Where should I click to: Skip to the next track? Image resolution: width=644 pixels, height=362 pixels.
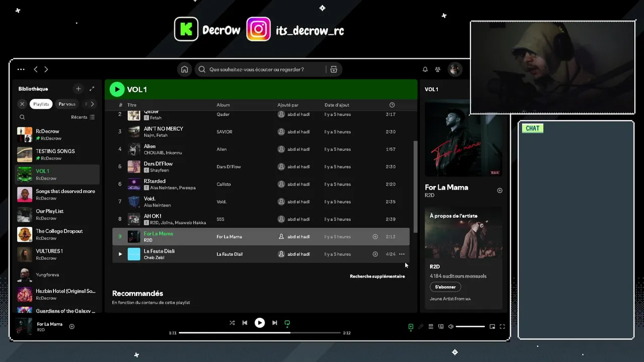pyautogui.click(x=275, y=323)
